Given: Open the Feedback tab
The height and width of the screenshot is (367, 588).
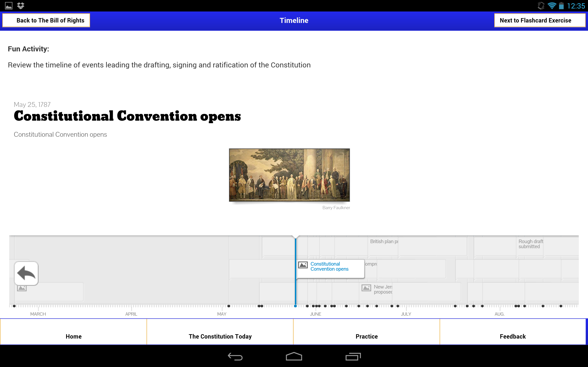Looking at the screenshot, I should point(513,336).
